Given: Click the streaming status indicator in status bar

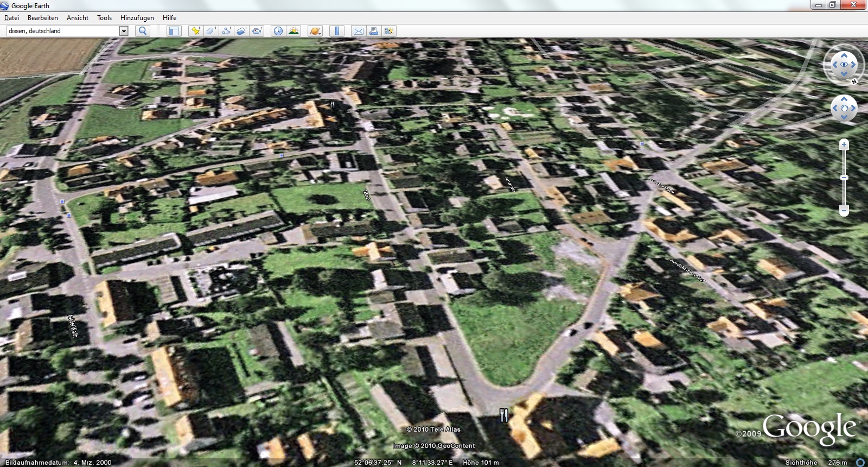Looking at the screenshot, I should point(860,462).
